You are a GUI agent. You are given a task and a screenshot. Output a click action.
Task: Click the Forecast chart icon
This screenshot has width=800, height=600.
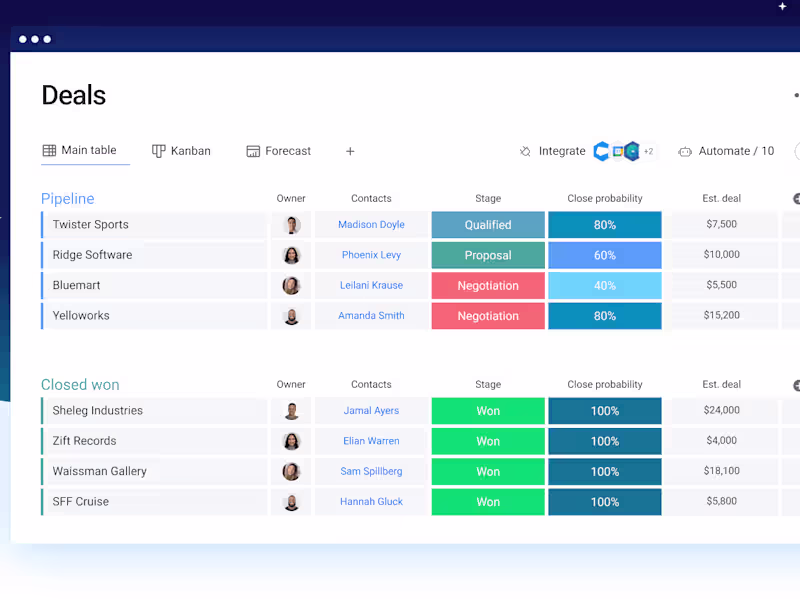pos(253,152)
